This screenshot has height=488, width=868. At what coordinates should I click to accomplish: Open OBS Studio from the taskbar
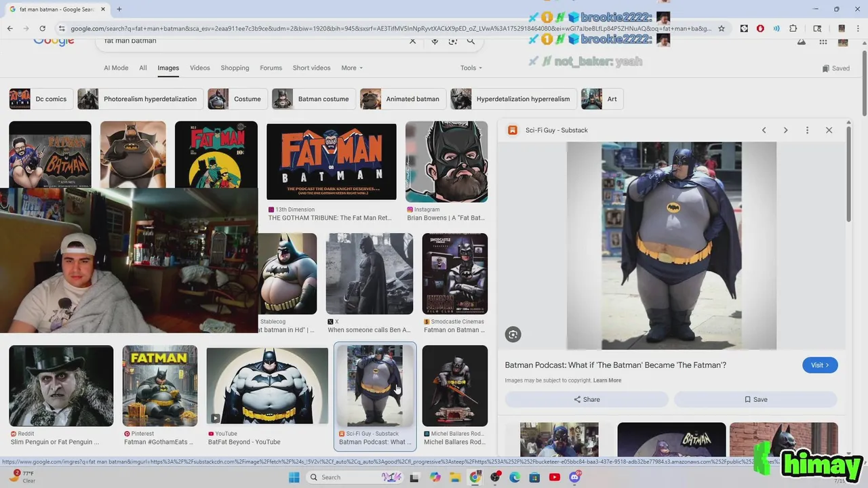[495, 477]
